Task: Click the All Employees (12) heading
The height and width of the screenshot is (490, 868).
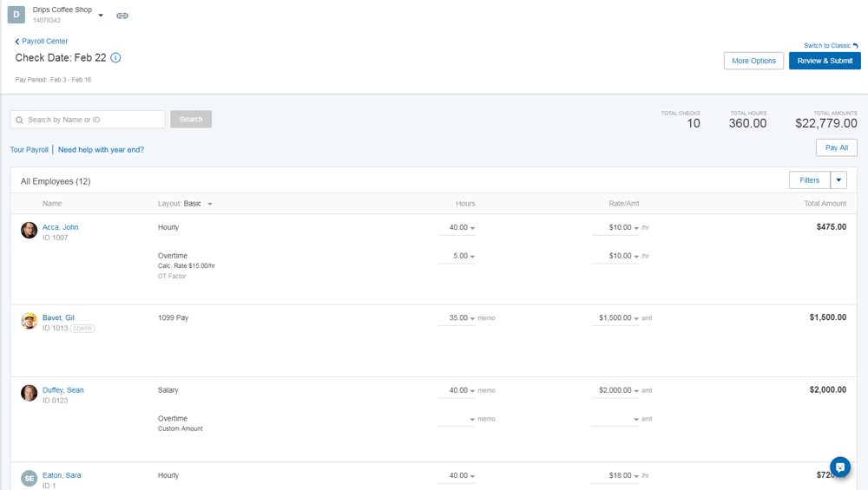Action: [56, 181]
